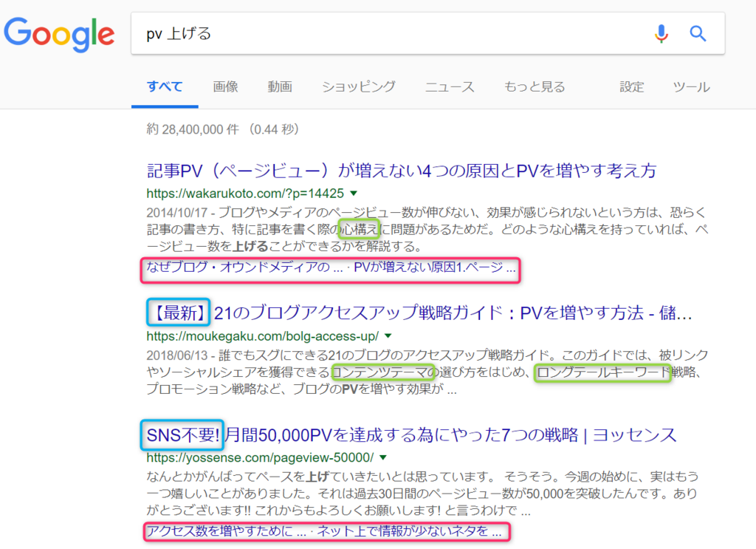
Task: Open the ショッピング tab
Action: click(x=359, y=87)
